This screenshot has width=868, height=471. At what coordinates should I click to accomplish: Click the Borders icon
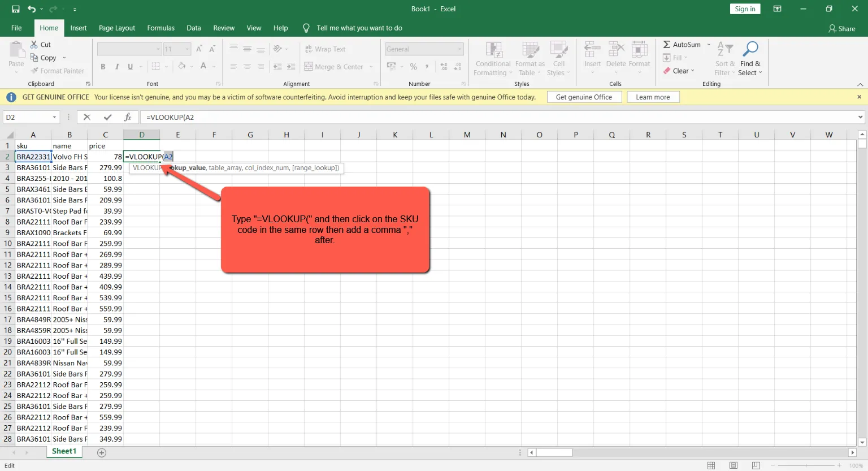[156, 67]
